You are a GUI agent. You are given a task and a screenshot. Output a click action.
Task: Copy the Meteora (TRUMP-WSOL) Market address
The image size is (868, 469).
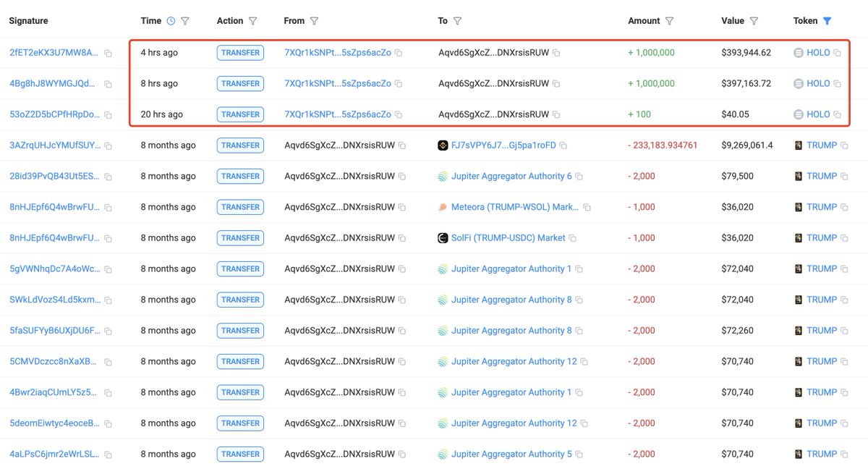(587, 208)
